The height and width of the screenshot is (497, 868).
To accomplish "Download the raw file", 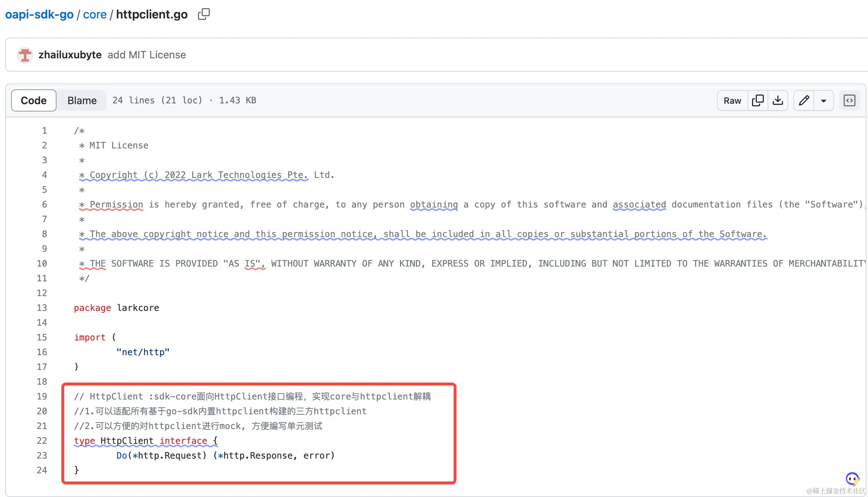I will click(x=778, y=100).
